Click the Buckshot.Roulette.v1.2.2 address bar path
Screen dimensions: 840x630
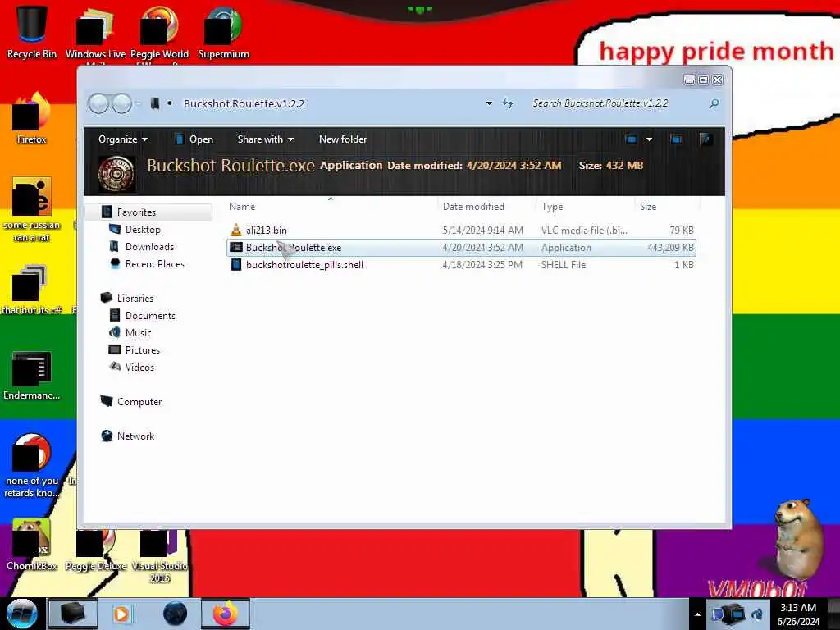(244, 103)
